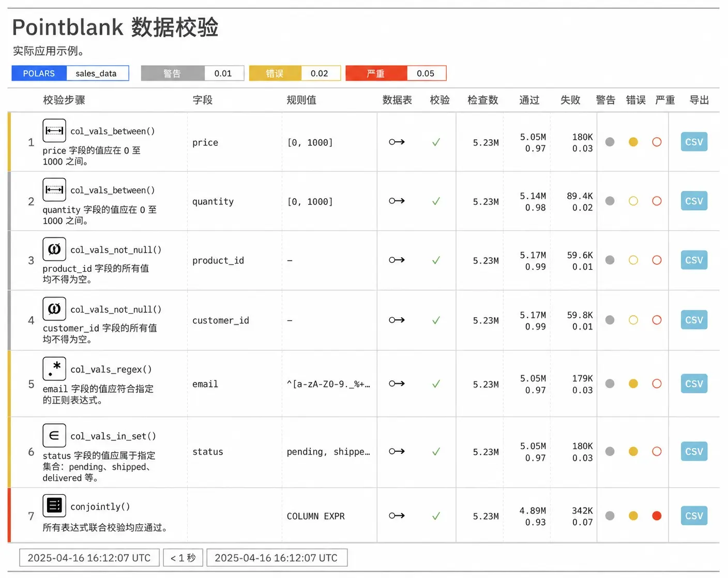Image resolution: width=728 pixels, height=578 pixels.
Task: Click the green checkmark in status row
Action: pos(436,451)
